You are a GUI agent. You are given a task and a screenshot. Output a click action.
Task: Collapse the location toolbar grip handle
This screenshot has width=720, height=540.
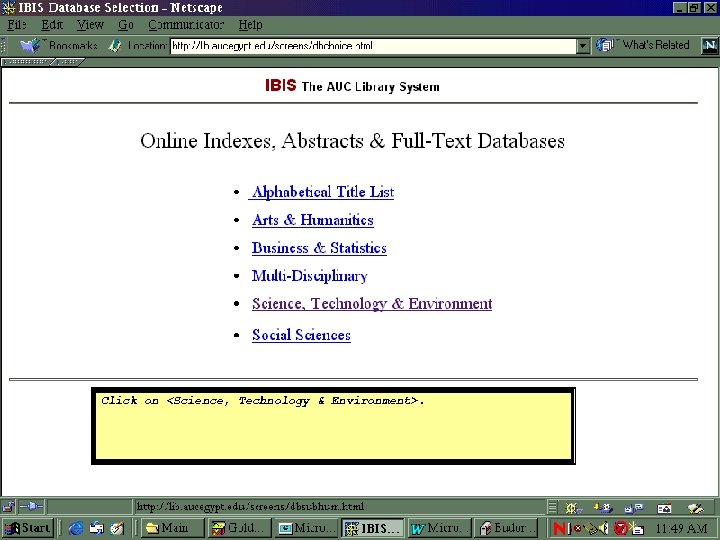click(4, 45)
